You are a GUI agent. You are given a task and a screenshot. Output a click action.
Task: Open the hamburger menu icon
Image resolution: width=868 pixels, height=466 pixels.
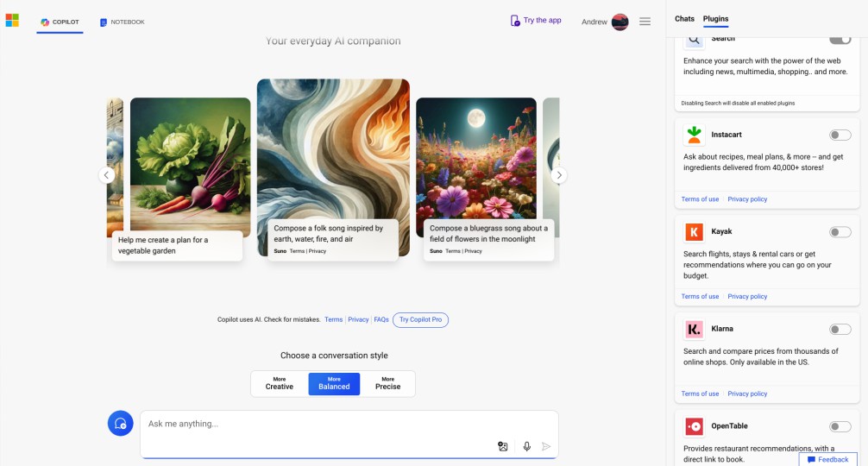pos(645,22)
